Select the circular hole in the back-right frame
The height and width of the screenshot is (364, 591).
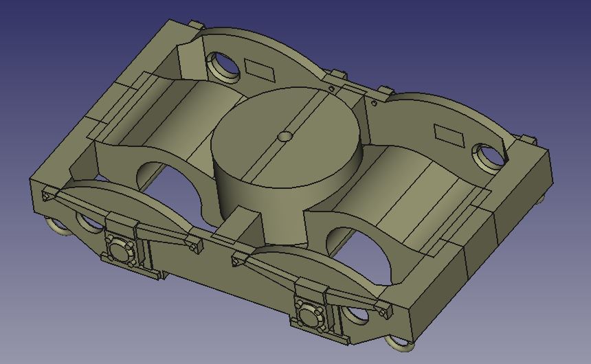click(x=488, y=155)
